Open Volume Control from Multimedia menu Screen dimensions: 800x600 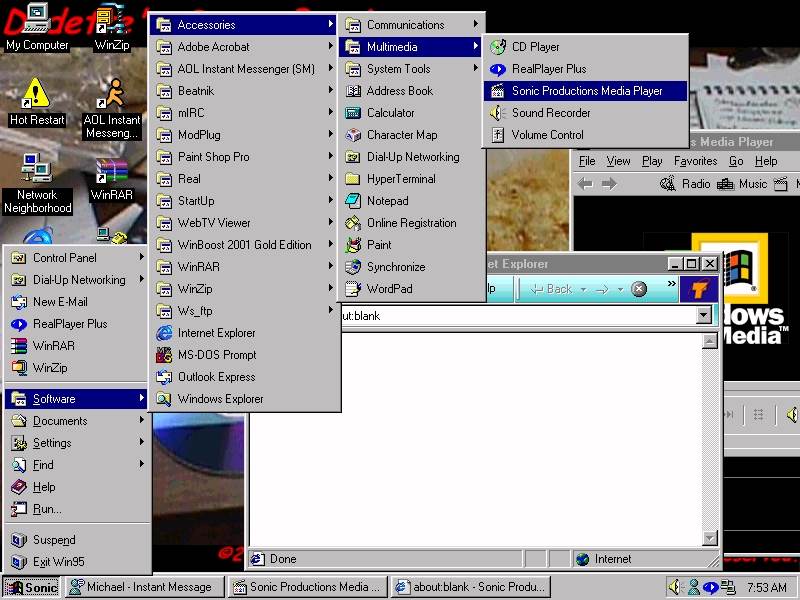pos(547,135)
